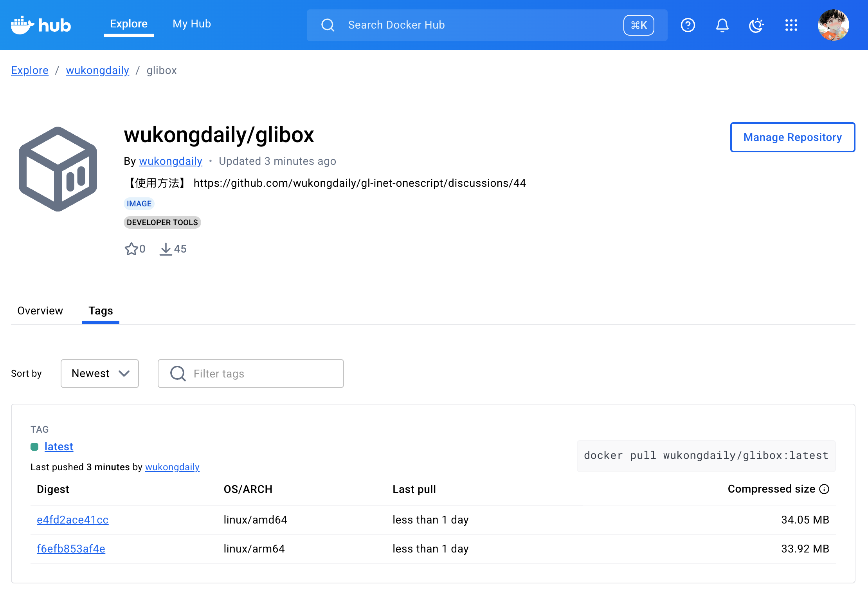The width and height of the screenshot is (868, 603).
Task: Click the glibox repository cube icon
Action: point(58,169)
